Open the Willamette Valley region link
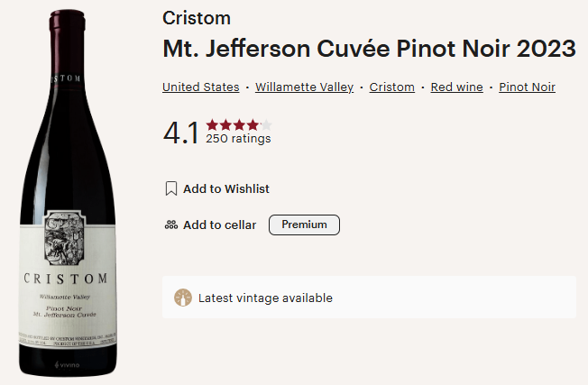 point(304,87)
